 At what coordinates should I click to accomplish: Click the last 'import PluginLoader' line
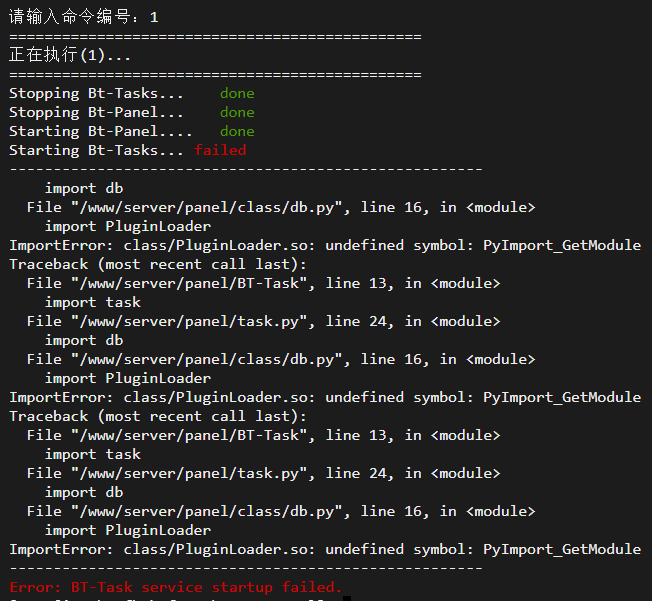coord(128,530)
